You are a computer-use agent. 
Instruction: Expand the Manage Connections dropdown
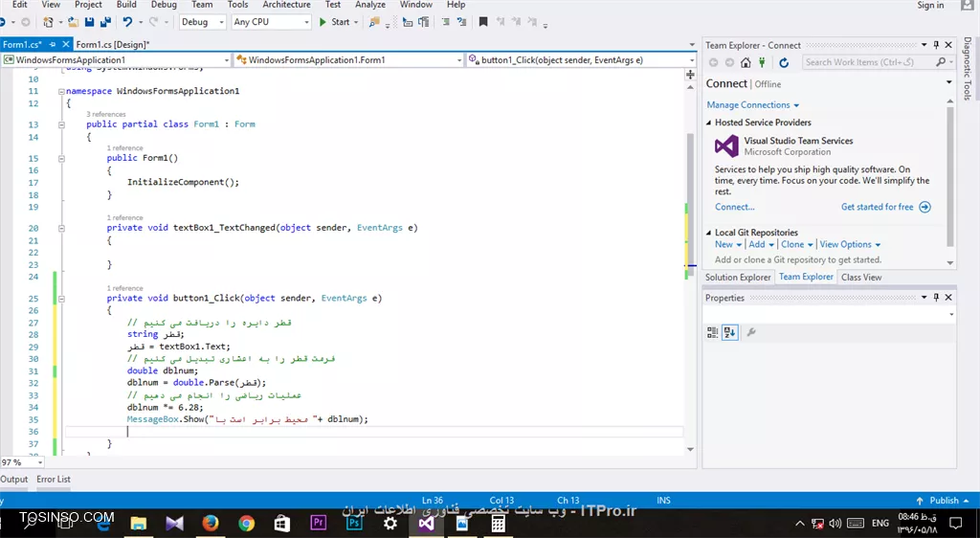[753, 105]
